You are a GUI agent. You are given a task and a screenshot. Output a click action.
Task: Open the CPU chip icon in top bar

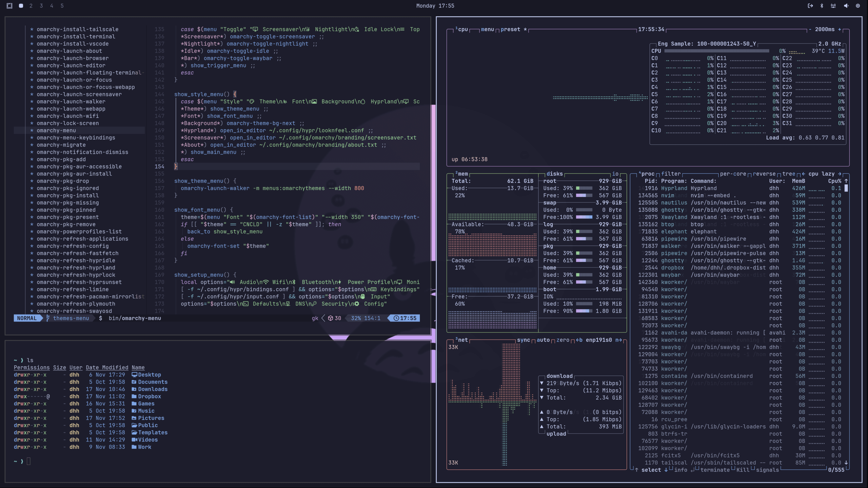858,6
